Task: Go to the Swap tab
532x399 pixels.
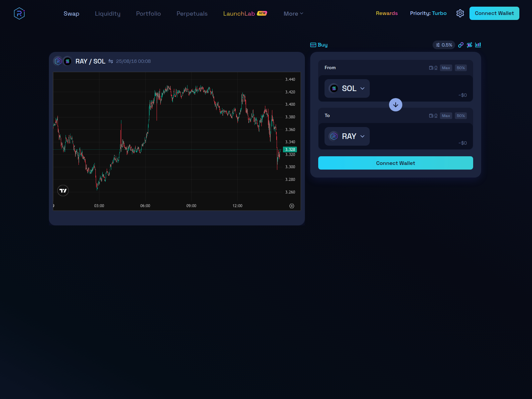Action: pyautogui.click(x=71, y=14)
